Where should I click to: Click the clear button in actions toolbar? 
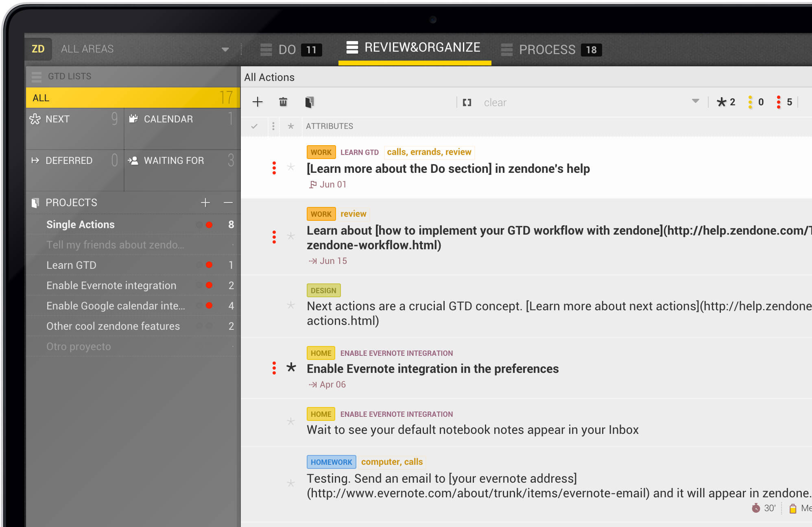[495, 102]
